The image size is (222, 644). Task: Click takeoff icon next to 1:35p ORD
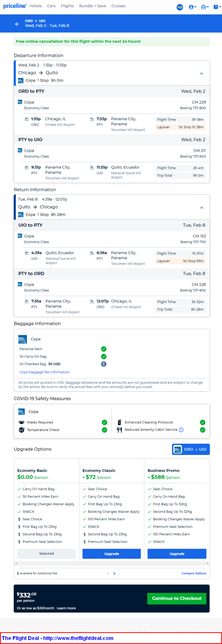coord(27,119)
